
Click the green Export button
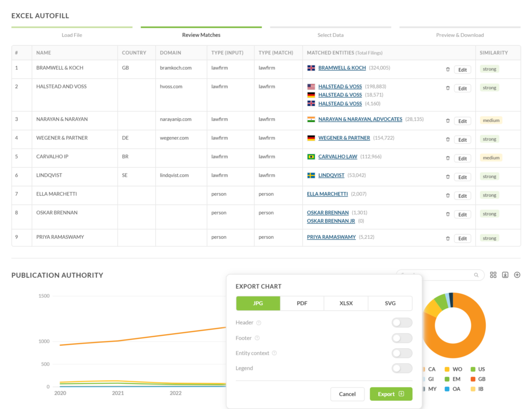pos(391,394)
